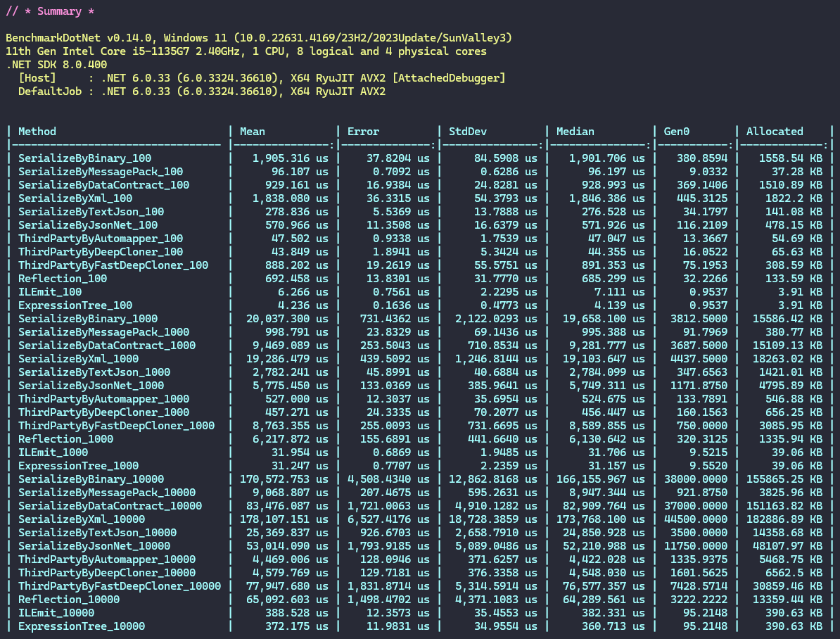Click the Reflection_10000 method name

(x=69, y=600)
